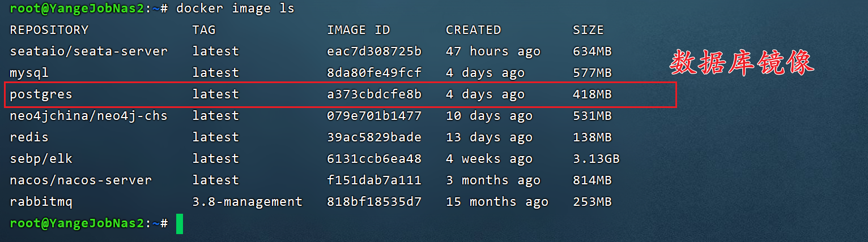Click the 3.8-management tag for rabbitmq
Viewport: 868px width, 242px height.
point(247,202)
